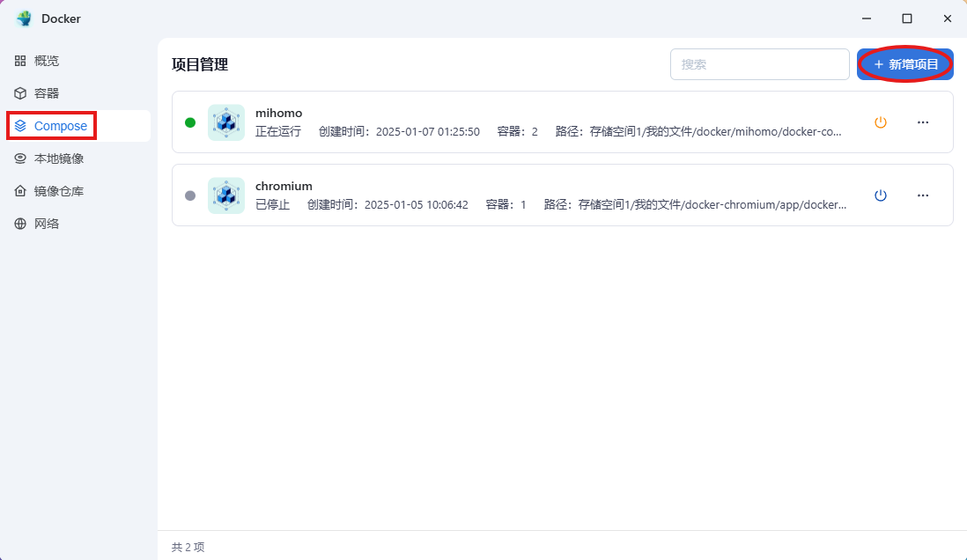The image size is (967, 560).
Task: Stop the mihomo project with power icon
Action: (881, 122)
